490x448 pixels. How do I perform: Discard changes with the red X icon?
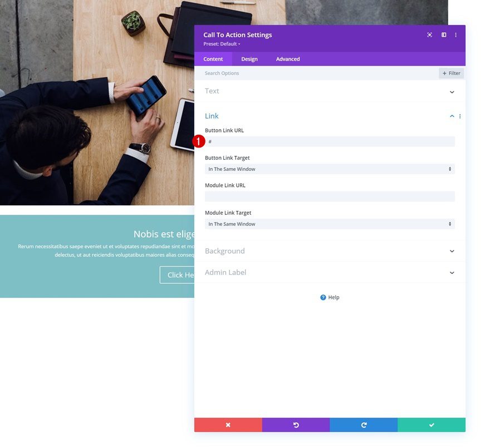tap(228, 425)
